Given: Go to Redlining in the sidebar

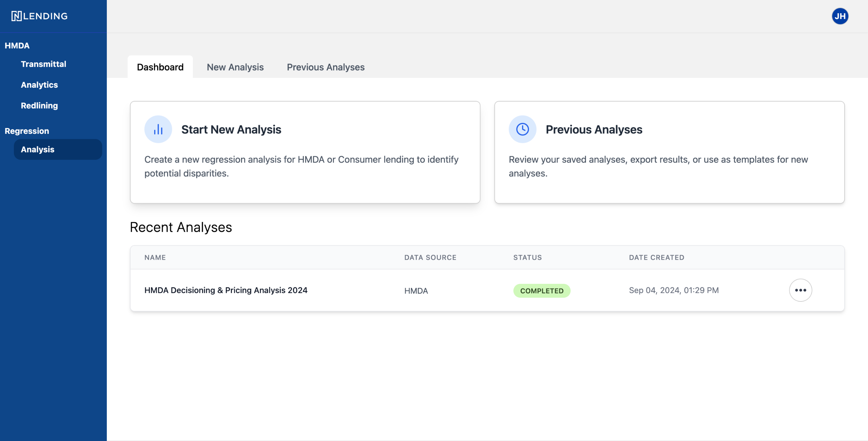Looking at the screenshot, I should [x=39, y=105].
